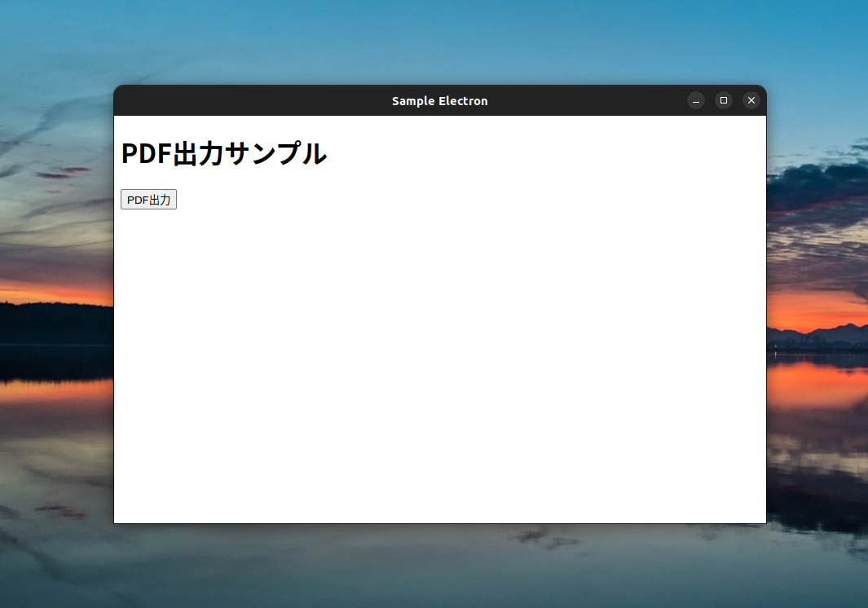Click the leftmost titlebar control icon
Screen dimensions: 868x608
(696, 100)
